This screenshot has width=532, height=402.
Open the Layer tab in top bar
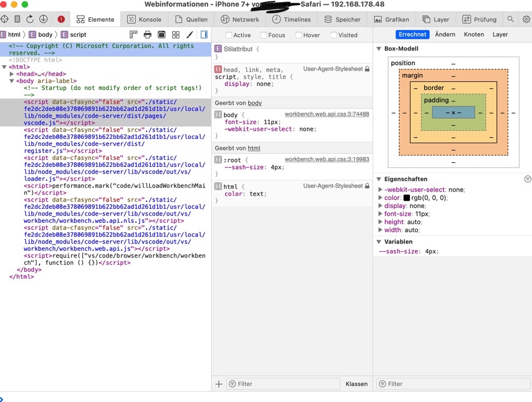[x=436, y=19]
